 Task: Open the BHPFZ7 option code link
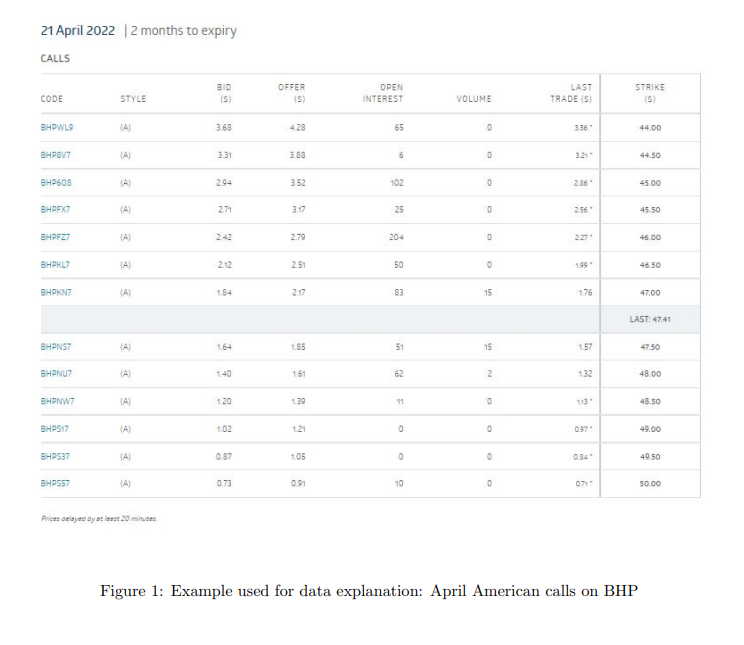point(56,237)
